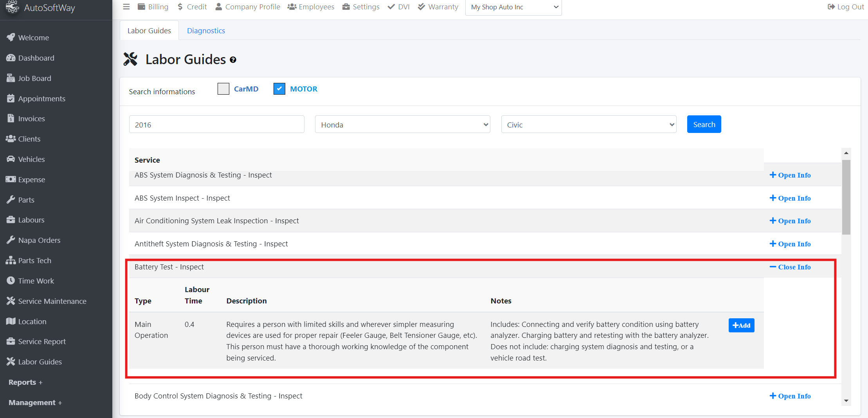Screen dimensions: 868x418
Task: Click the blue Search button
Action: click(704, 124)
